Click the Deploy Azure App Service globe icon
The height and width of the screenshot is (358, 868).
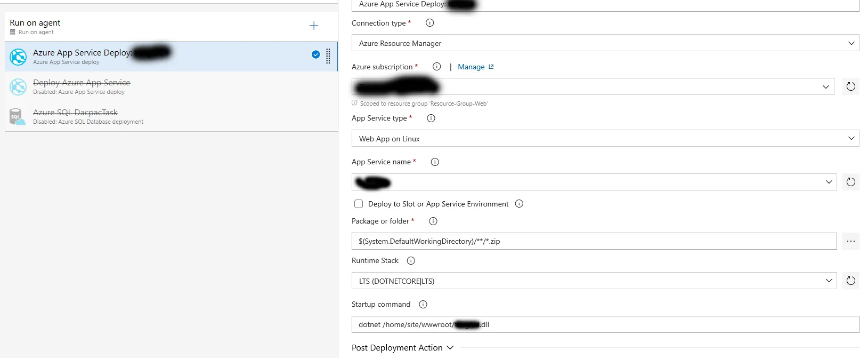pos(18,86)
